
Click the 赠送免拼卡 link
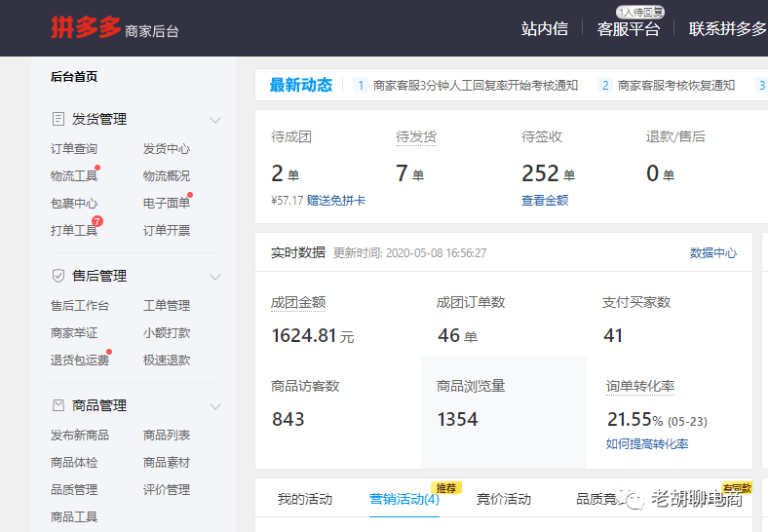[x=336, y=201]
